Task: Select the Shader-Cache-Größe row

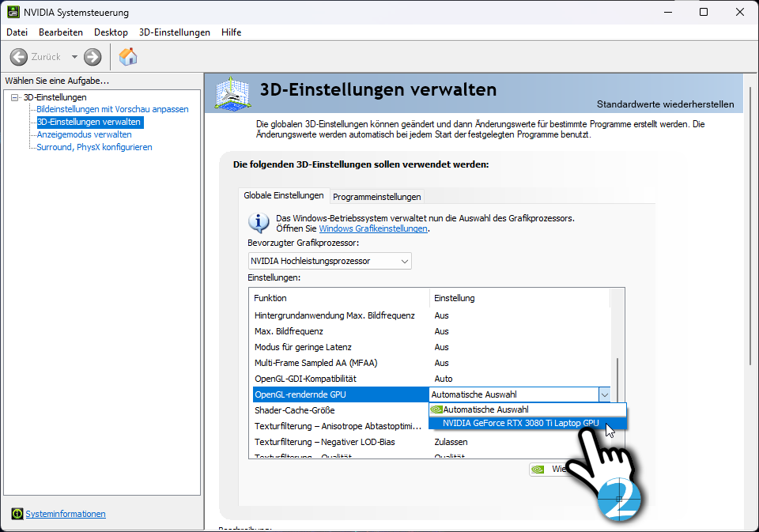Action: coord(341,410)
